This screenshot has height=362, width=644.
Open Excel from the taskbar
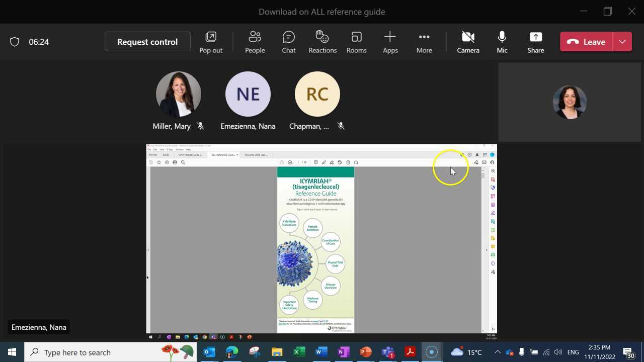299,352
